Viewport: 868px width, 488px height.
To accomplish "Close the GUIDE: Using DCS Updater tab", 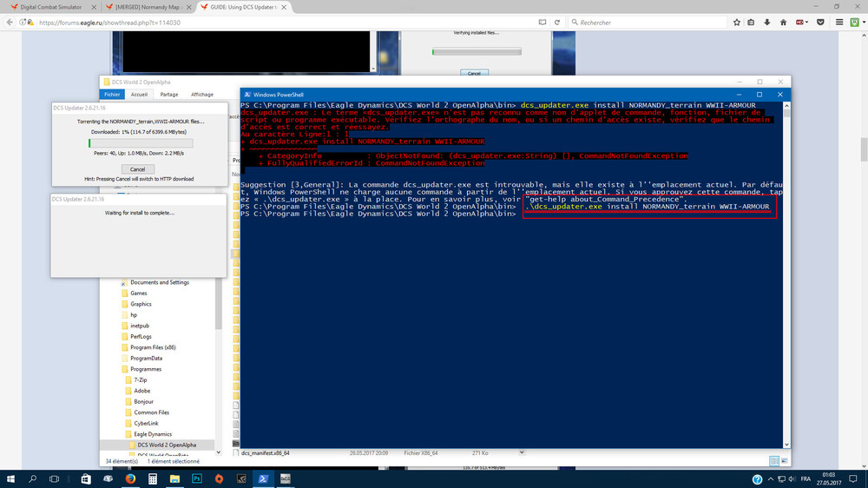I will point(284,7).
